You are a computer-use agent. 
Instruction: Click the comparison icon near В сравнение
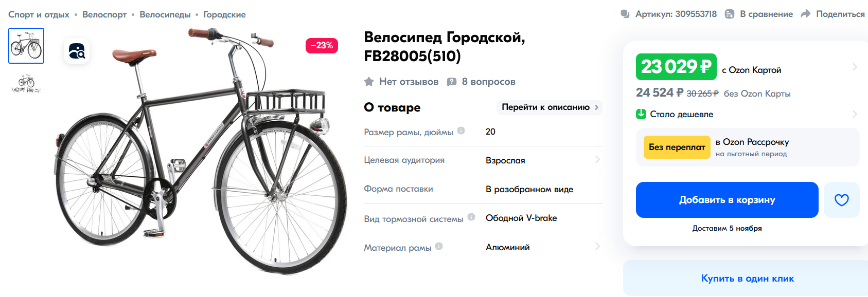click(729, 14)
